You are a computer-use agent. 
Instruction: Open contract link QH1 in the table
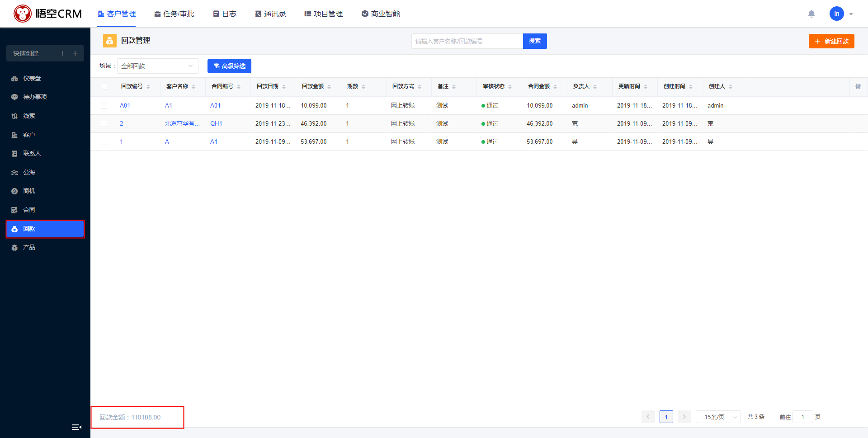[x=216, y=124]
